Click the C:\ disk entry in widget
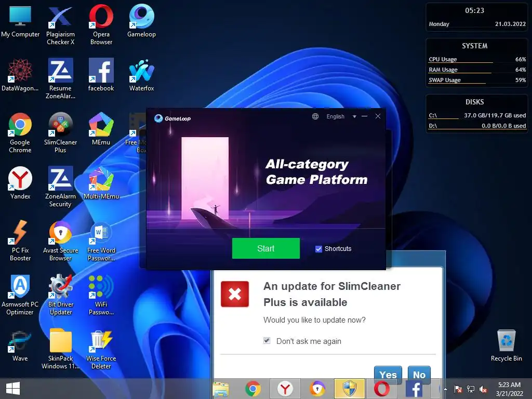This screenshot has height=399, width=532. click(477, 116)
